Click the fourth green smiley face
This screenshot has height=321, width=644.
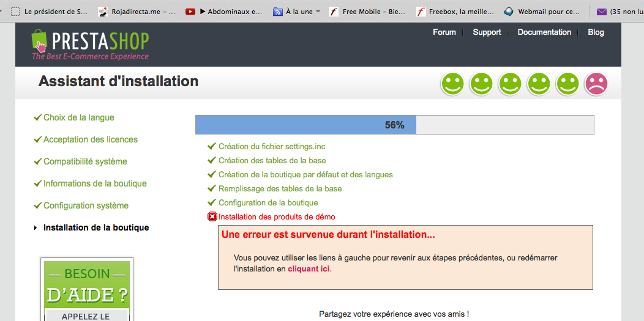[x=539, y=84]
